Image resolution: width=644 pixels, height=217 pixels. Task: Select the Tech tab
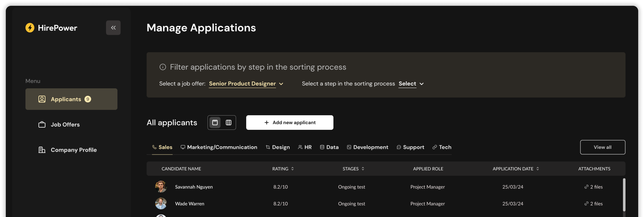tap(442, 147)
